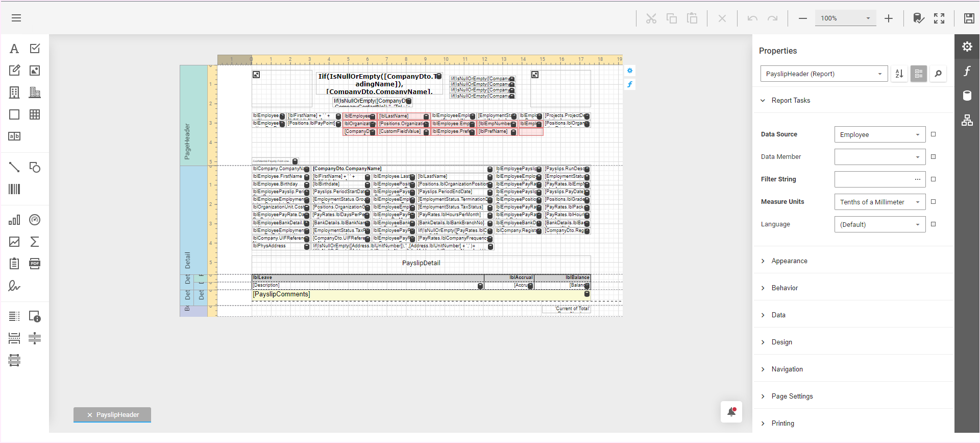Click the square marker beside Language
Screen dimensions: 980x443
pos(934,224)
